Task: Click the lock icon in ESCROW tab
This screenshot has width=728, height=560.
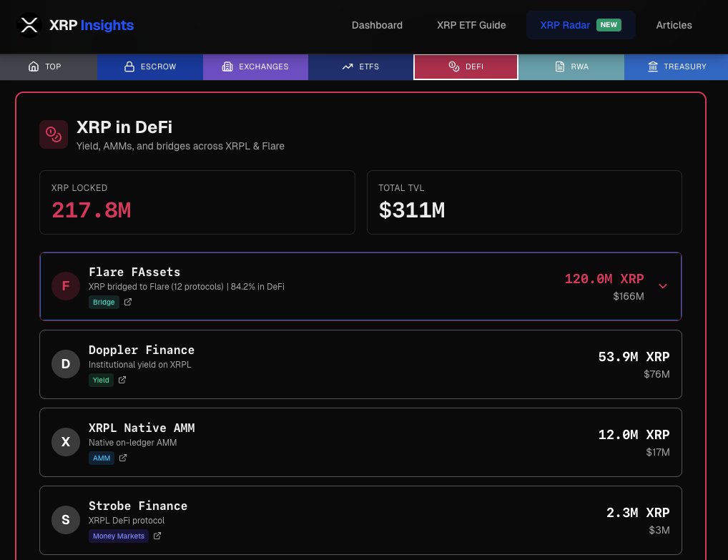Action: (129, 67)
